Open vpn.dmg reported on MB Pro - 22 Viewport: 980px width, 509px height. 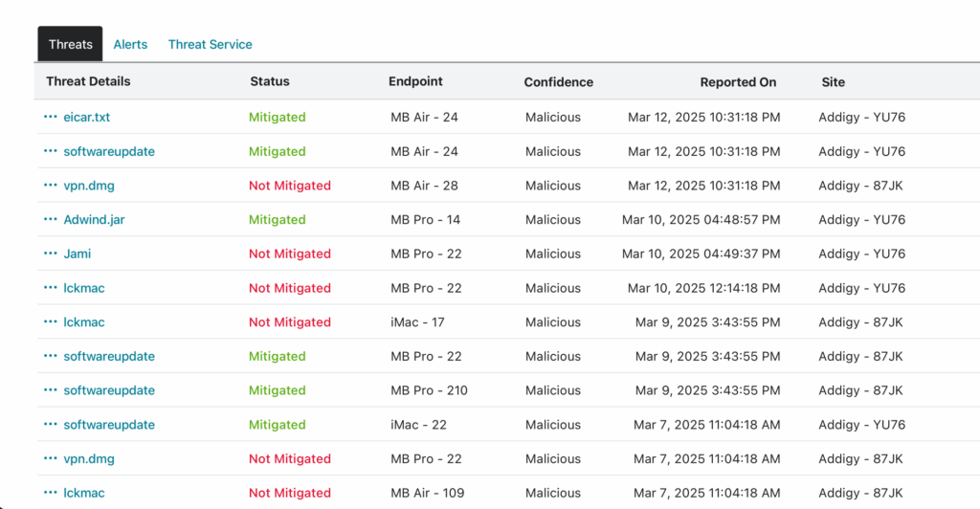point(89,458)
